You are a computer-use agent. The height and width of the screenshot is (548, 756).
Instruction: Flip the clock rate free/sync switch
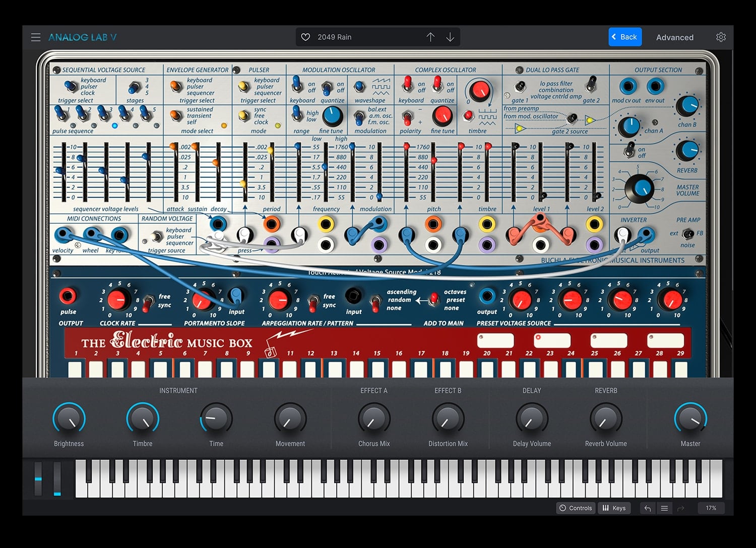[x=148, y=303]
